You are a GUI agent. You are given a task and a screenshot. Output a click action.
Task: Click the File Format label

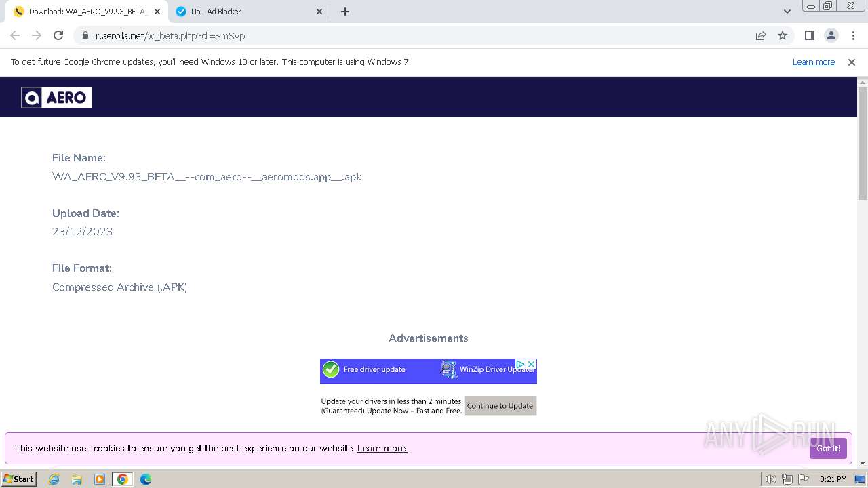82,268
